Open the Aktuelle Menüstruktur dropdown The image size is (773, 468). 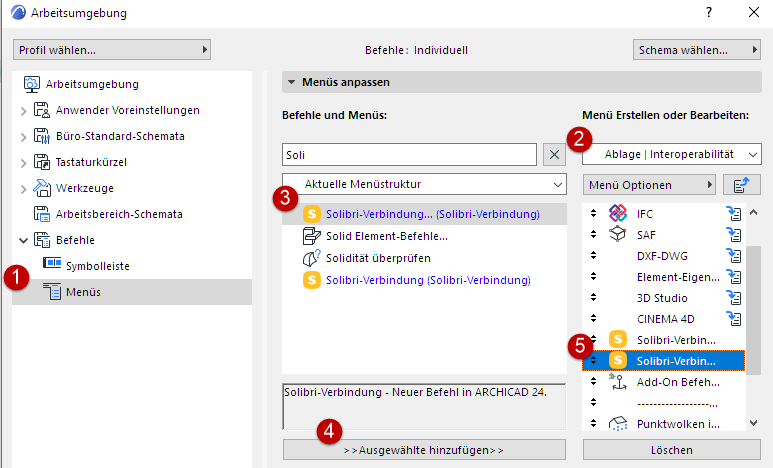(x=424, y=185)
